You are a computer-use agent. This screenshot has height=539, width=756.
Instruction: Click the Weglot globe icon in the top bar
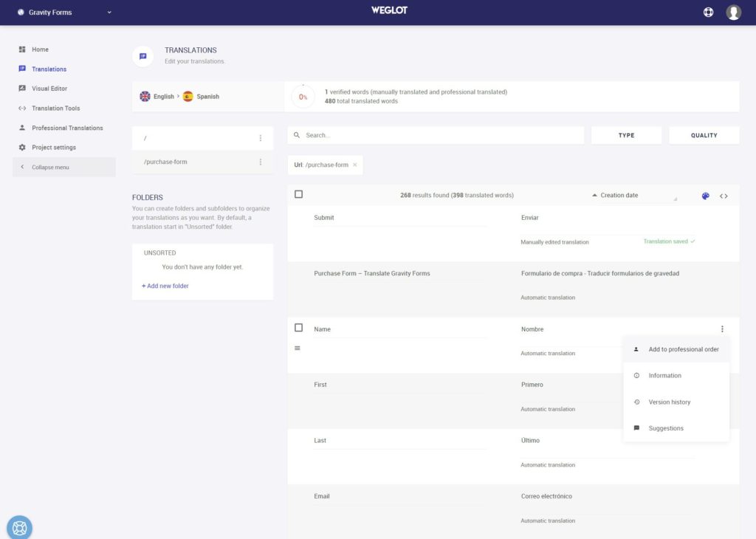pos(708,12)
